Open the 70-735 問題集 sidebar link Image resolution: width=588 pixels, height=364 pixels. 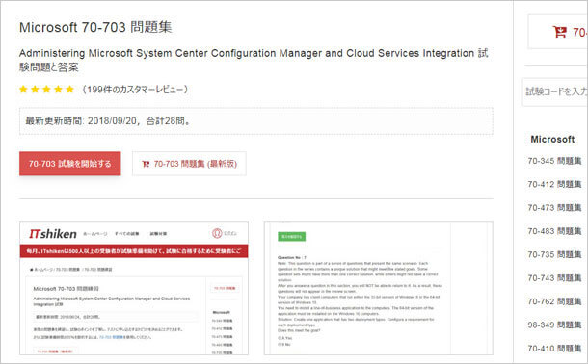[554, 254]
